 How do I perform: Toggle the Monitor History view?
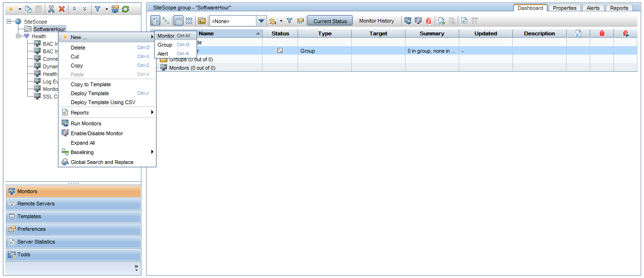[x=376, y=21]
